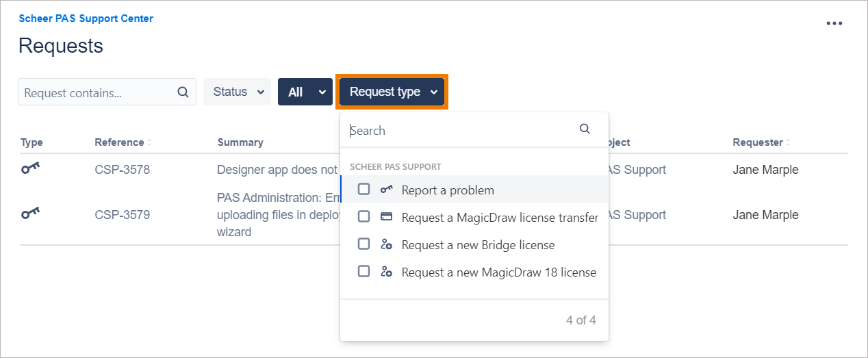Expand the All dropdown filter
This screenshot has height=358, width=868.
305,92
